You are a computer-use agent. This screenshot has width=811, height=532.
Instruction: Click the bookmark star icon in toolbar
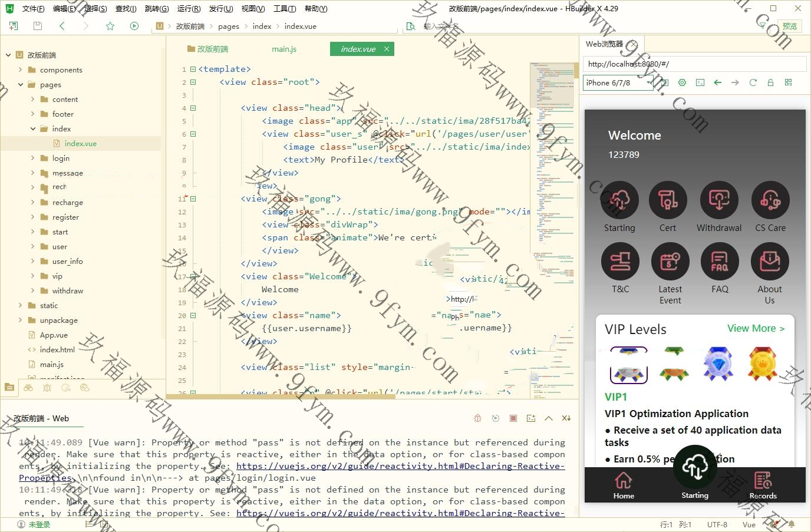coord(110,26)
